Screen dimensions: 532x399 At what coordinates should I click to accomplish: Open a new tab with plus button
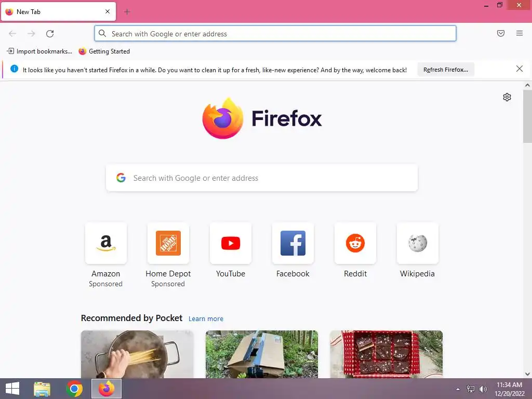[127, 12]
